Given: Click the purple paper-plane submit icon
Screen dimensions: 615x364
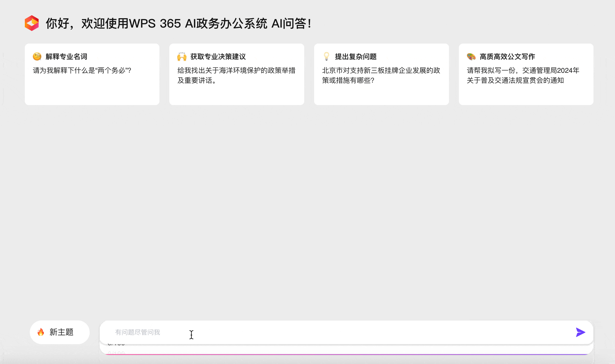Looking at the screenshot, I should 580,332.
